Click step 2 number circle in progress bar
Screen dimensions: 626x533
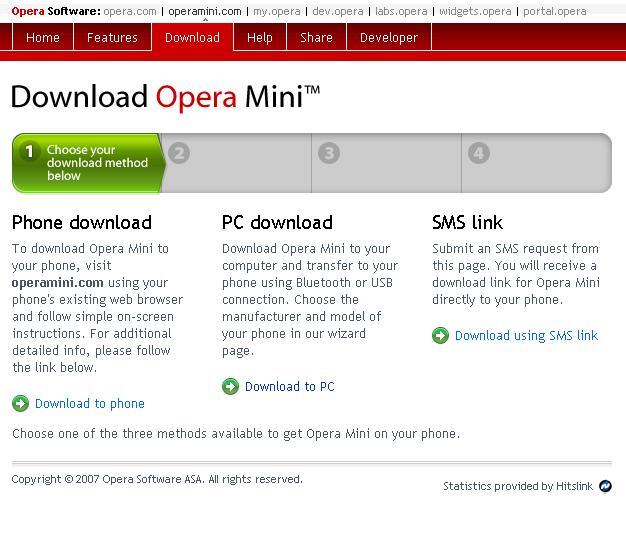179,153
